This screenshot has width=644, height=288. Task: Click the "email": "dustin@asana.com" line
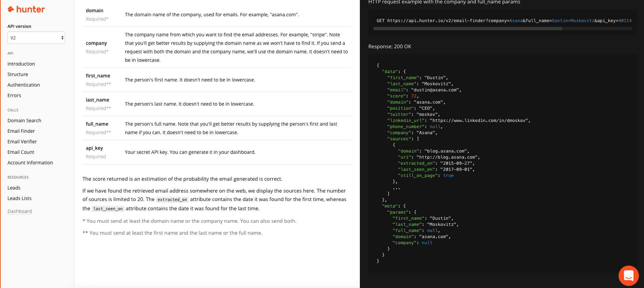(424, 90)
